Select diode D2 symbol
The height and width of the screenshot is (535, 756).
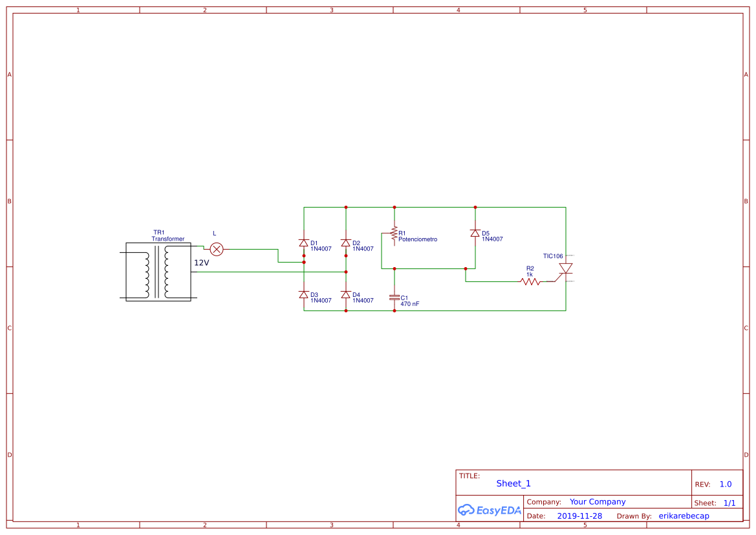pyautogui.click(x=346, y=243)
